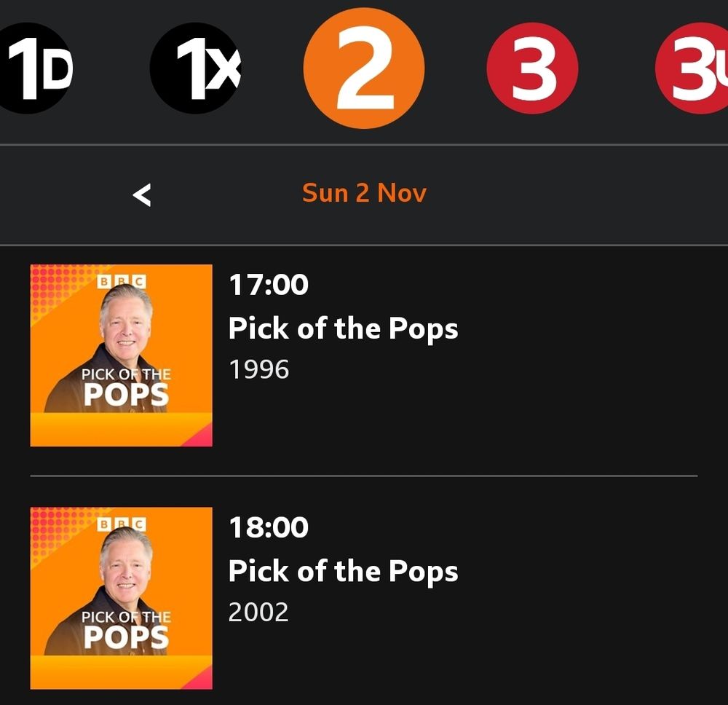Select the 1996 episode subtitle
Screen dimensions: 728x705
(x=258, y=370)
